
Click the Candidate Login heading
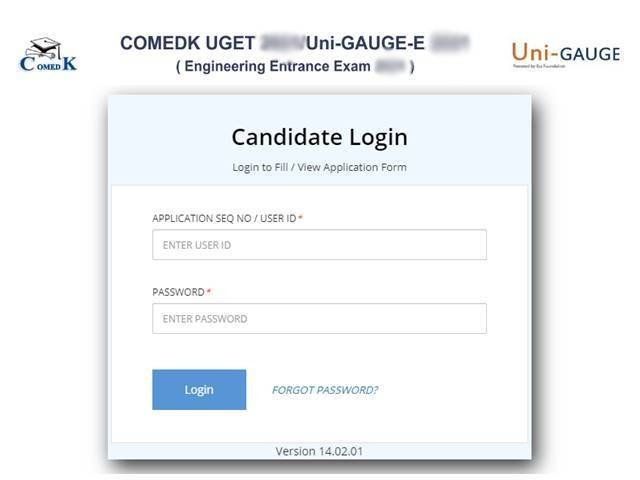point(319,137)
